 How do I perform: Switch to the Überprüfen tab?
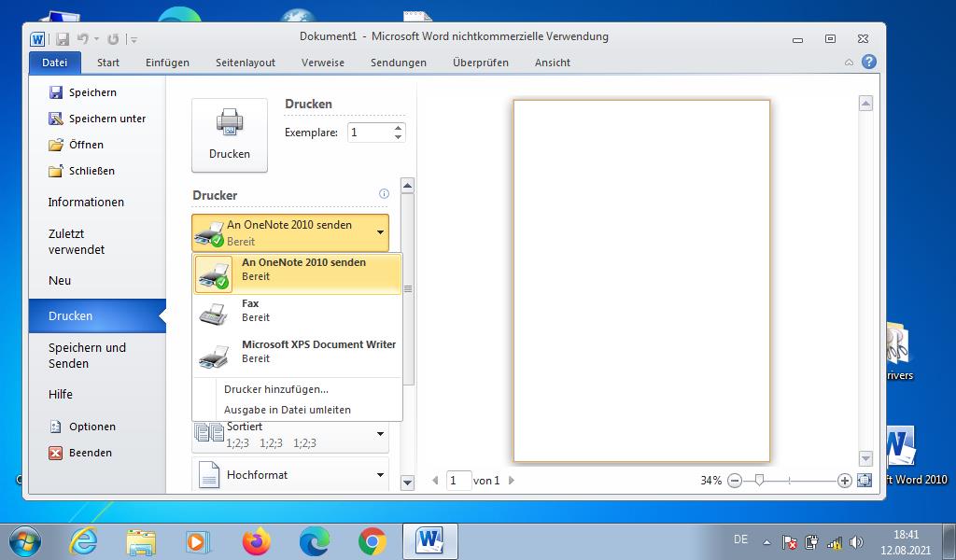pyautogui.click(x=481, y=63)
